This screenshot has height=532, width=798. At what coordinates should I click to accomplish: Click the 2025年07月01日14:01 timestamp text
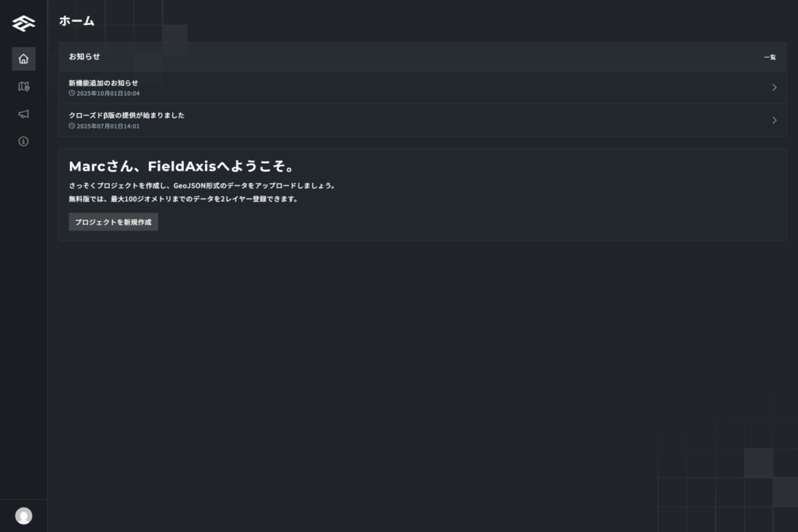click(108, 126)
